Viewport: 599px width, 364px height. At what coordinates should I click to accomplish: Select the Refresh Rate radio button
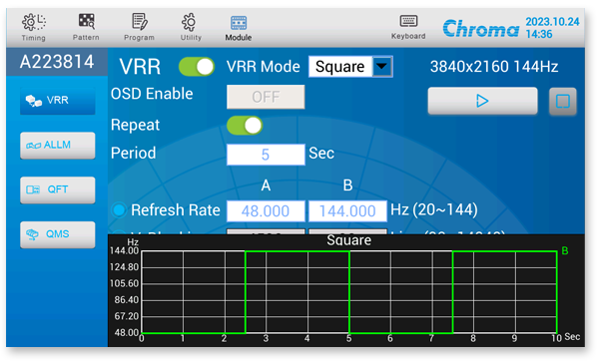coord(119,209)
